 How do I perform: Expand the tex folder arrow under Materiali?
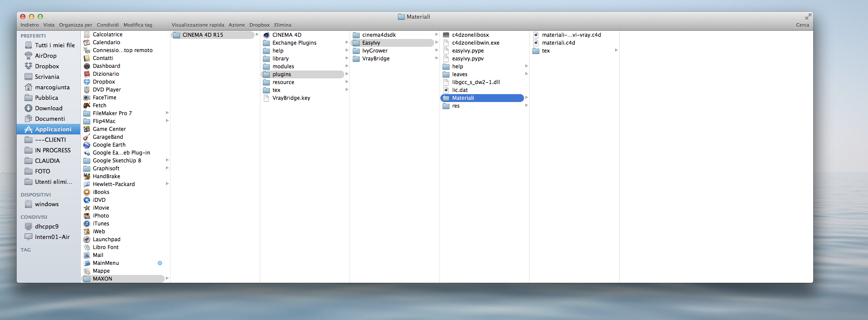616,50
